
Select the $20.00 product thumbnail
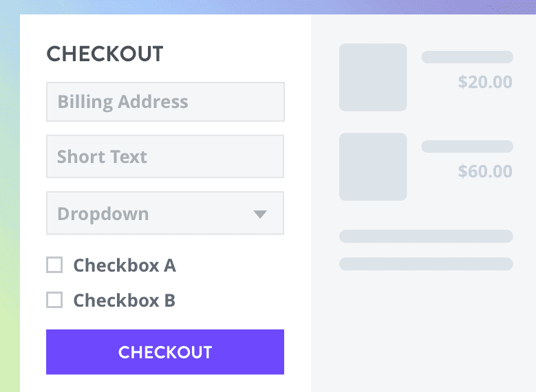(x=373, y=77)
